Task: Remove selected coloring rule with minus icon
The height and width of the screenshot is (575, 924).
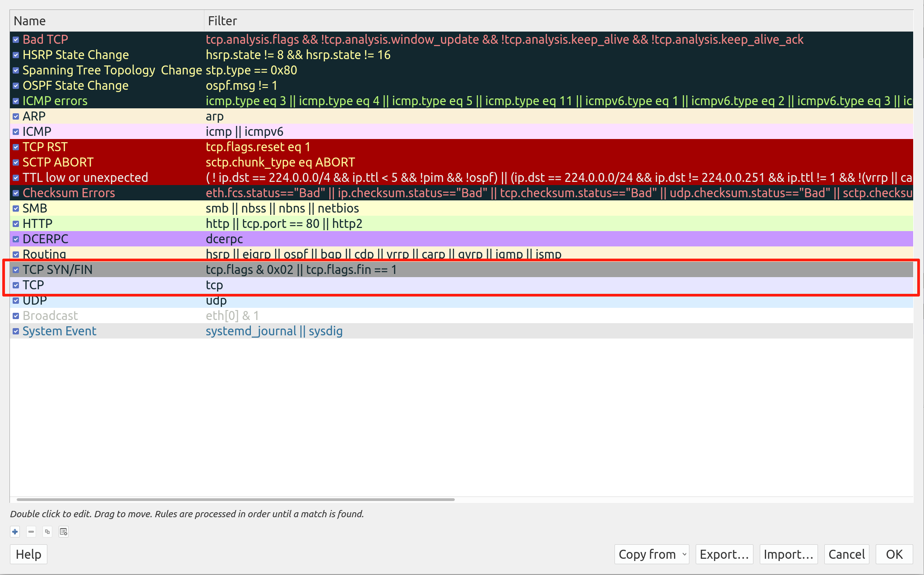Action: (31, 532)
